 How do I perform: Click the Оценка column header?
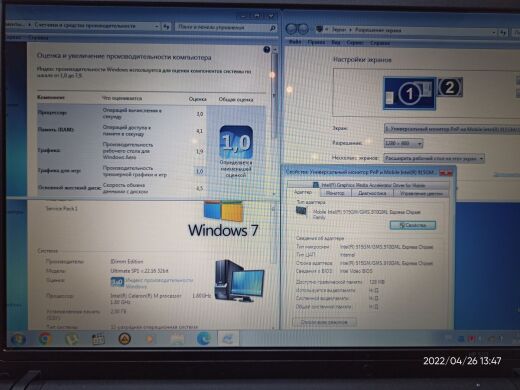197,99
